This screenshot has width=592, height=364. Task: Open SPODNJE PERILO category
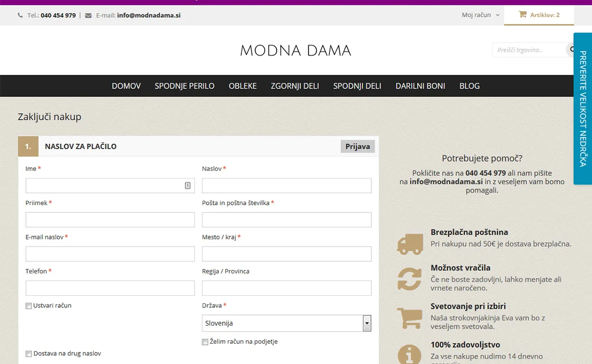pyautogui.click(x=184, y=86)
